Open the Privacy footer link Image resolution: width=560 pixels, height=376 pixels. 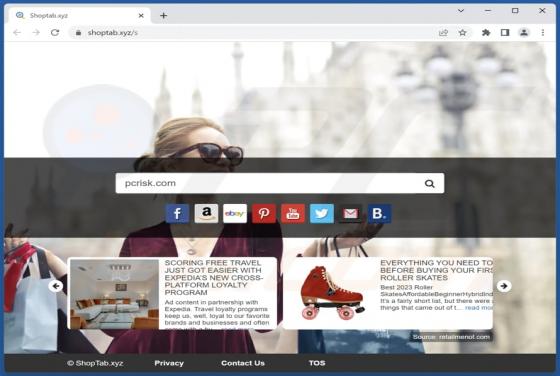169,363
